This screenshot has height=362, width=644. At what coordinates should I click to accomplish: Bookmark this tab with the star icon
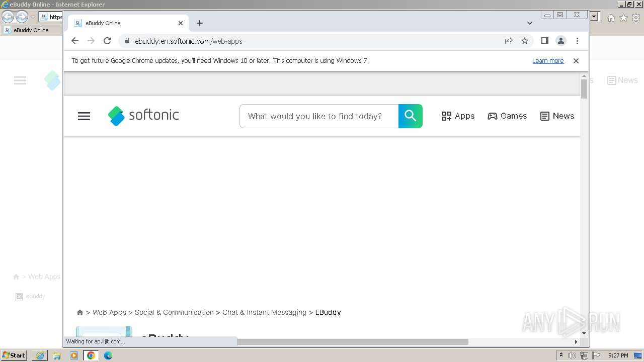[525, 41]
